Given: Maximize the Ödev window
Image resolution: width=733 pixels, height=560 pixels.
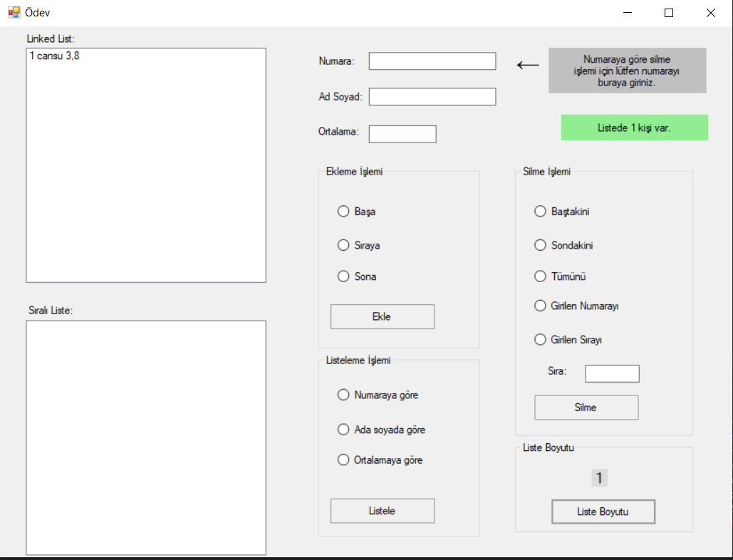Looking at the screenshot, I should click(668, 13).
